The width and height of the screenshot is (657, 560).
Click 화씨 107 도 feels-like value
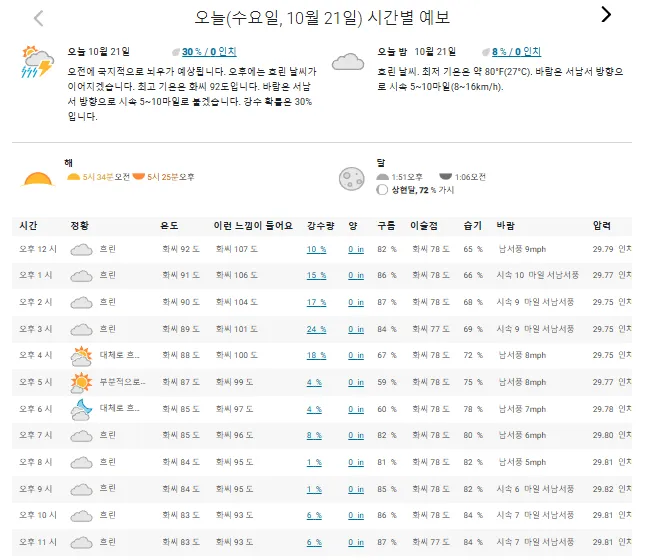point(237,249)
